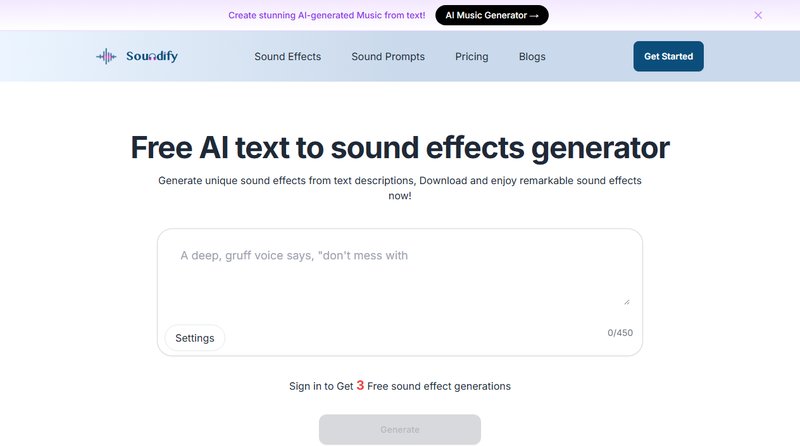Viewport: 800px width, 446px height.
Task: Navigate to Blogs
Action: [532, 57]
